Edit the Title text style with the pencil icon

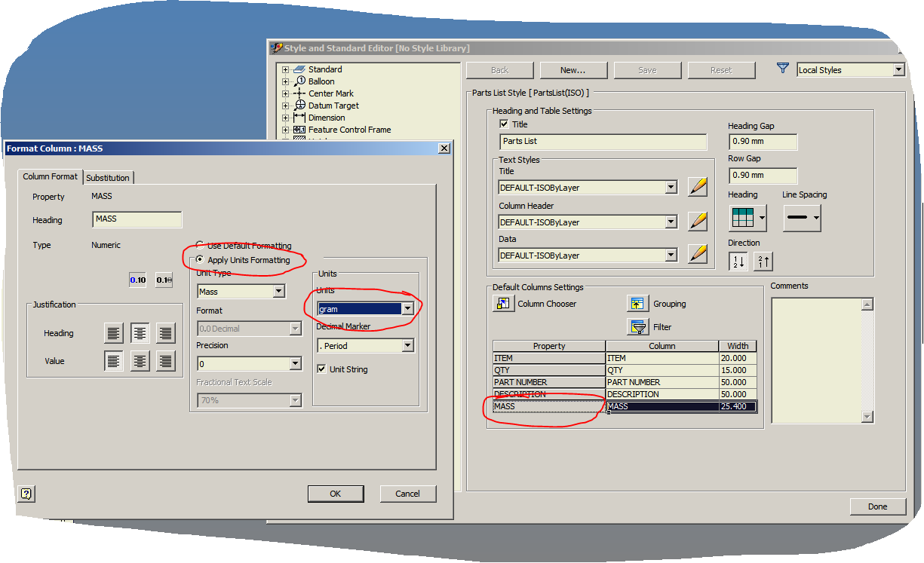click(697, 187)
